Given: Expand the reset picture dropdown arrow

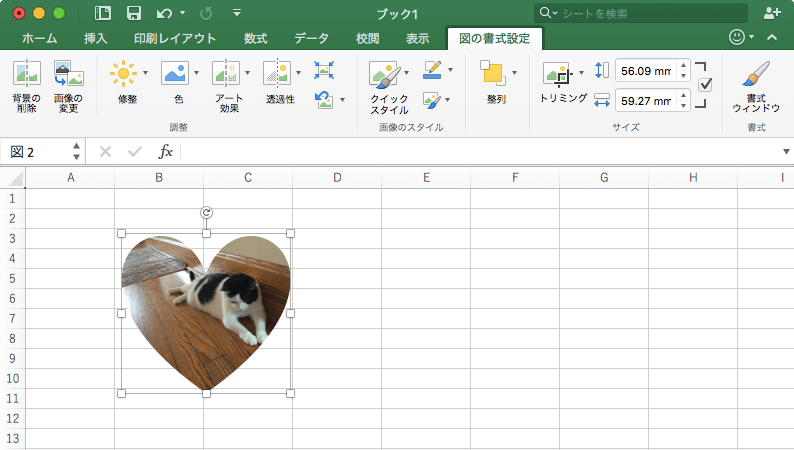Looking at the screenshot, I should [343, 100].
